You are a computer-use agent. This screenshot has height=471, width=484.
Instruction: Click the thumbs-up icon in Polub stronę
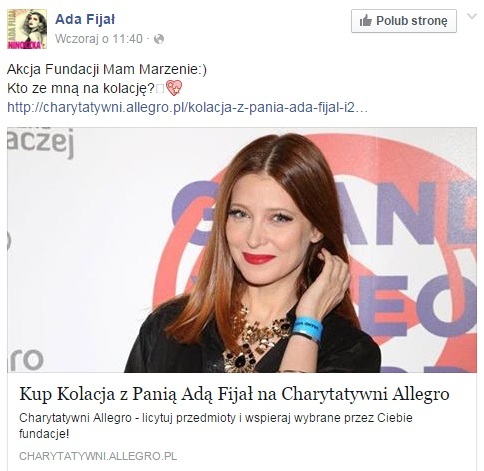[x=366, y=21]
